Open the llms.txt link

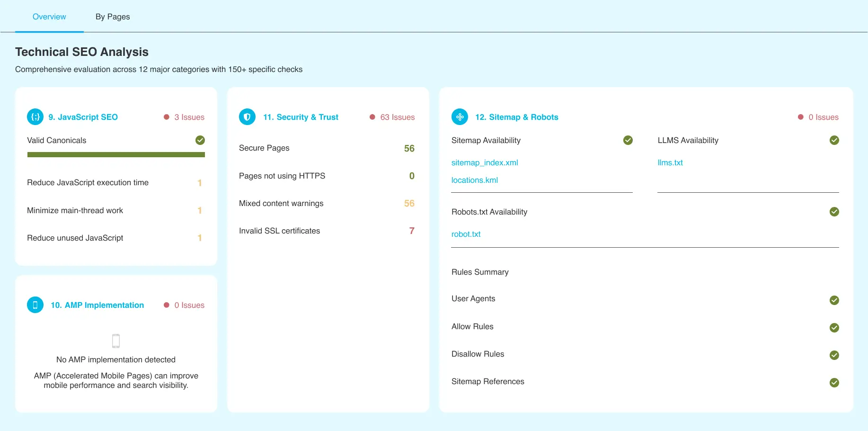point(670,162)
